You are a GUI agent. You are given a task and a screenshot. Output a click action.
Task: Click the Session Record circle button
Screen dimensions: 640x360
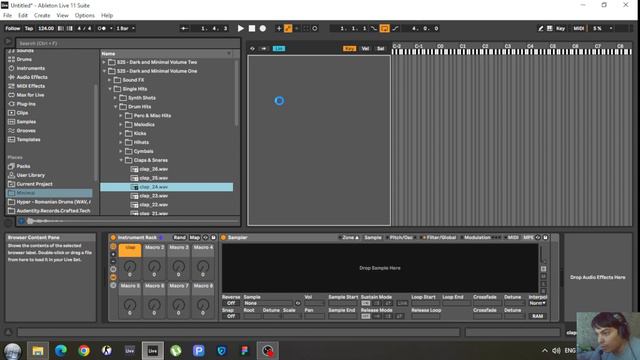coord(315,28)
